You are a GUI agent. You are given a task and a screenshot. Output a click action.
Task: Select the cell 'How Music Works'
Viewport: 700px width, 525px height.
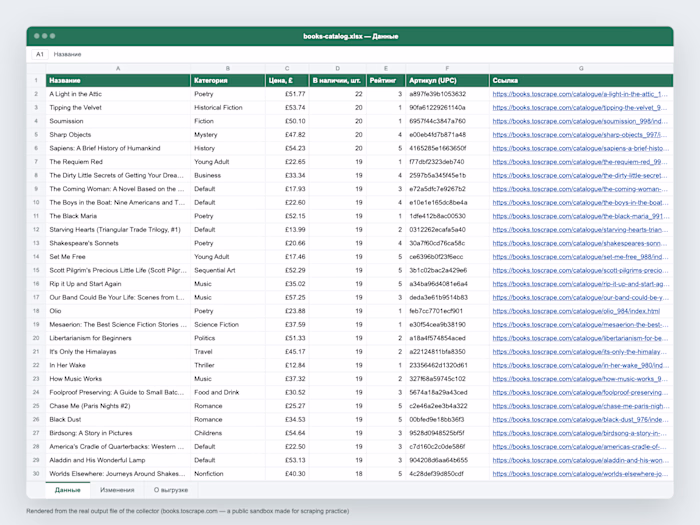pyautogui.click(x=118, y=379)
